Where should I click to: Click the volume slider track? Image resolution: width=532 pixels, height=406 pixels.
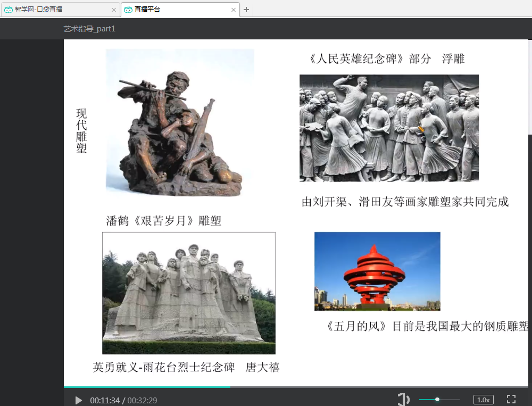[439, 400]
